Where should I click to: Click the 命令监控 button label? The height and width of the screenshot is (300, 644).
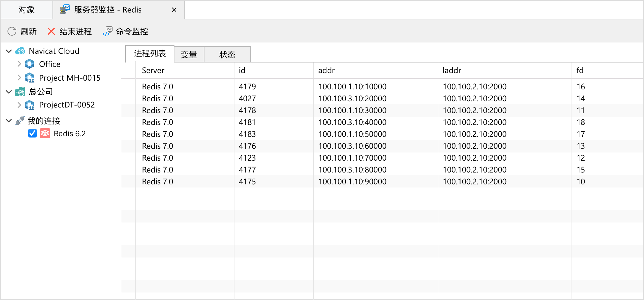pyautogui.click(x=132, y=31)
